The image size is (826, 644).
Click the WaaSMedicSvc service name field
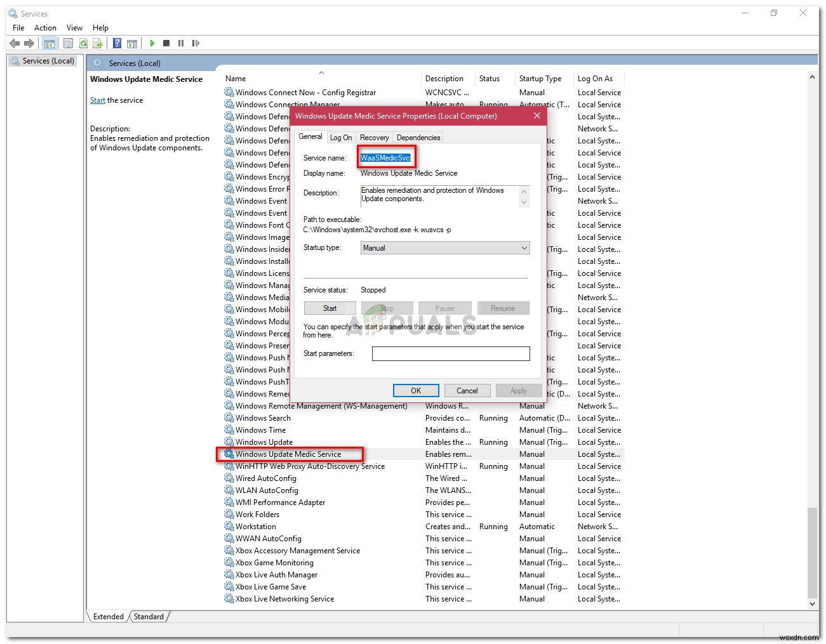[x=385, y=158]
